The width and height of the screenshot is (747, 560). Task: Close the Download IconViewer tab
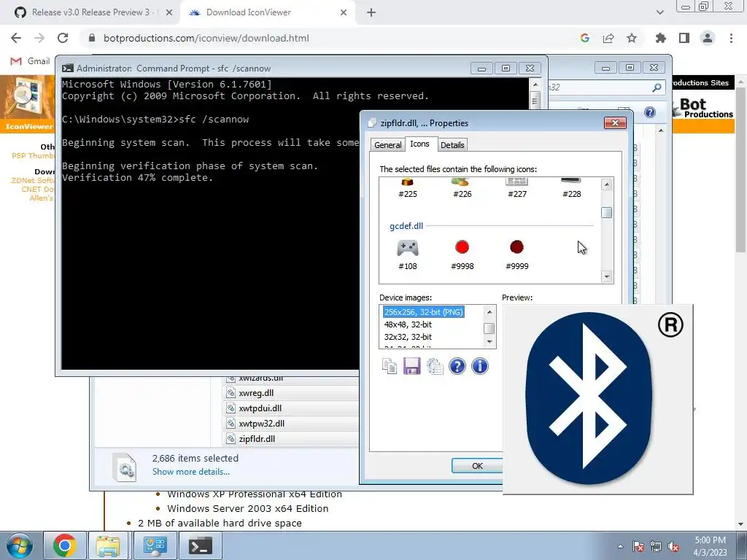(344, 12)
